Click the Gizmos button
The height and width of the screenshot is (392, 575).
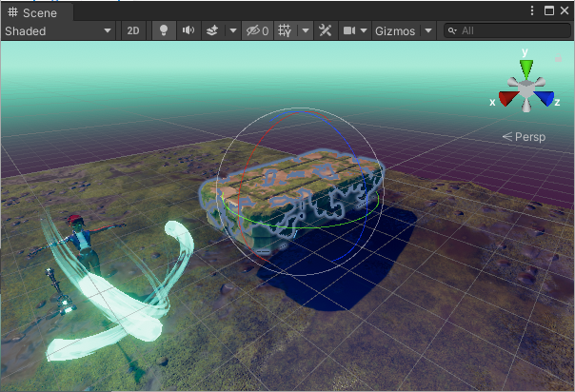395,30
